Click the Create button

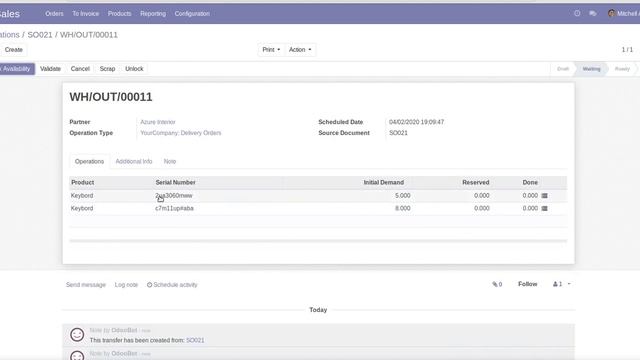[x=13, y=49]
